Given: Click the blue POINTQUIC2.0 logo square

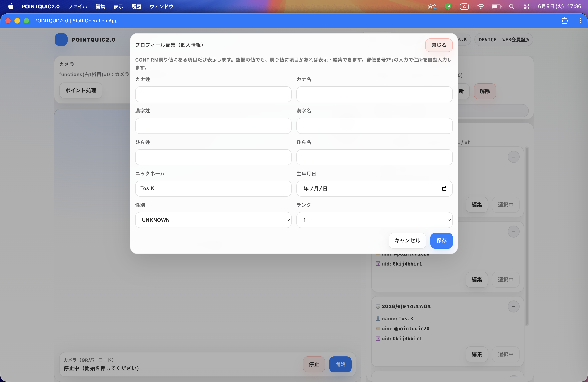Looking at the screenshot, I should (x=61, y=40).
